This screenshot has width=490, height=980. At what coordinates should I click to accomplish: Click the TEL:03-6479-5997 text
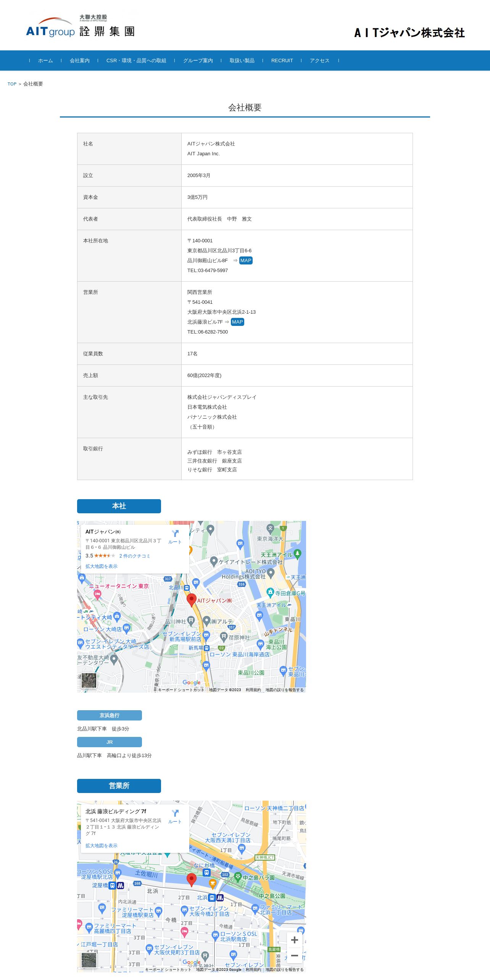(x=208, y=271)
